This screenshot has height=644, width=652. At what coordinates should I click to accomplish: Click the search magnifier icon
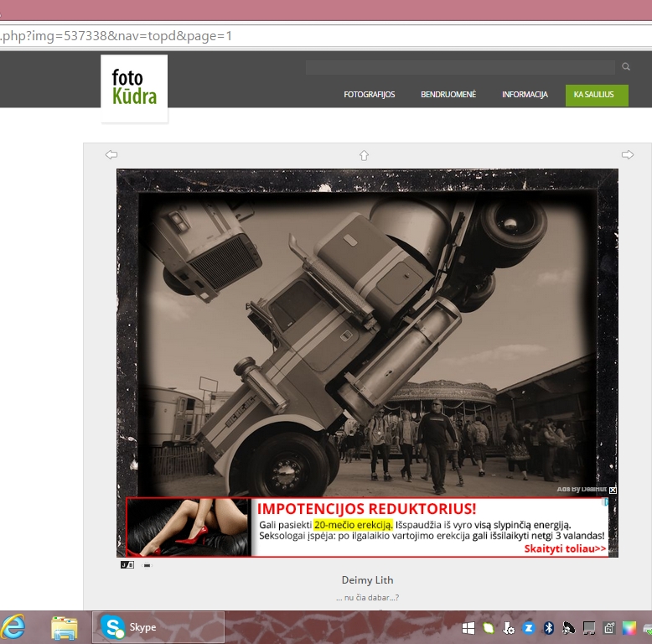coord(625,67)
